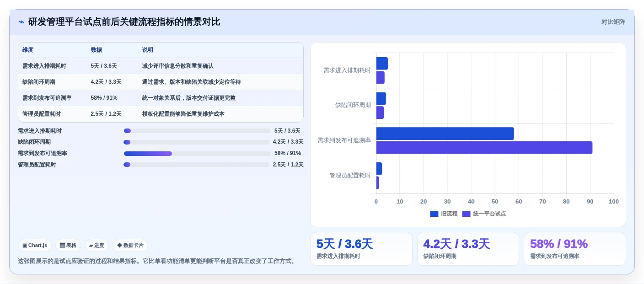Select table cell 需求进入排期耗时
This screenshot has width=644, height=284.
pos(44,66)
